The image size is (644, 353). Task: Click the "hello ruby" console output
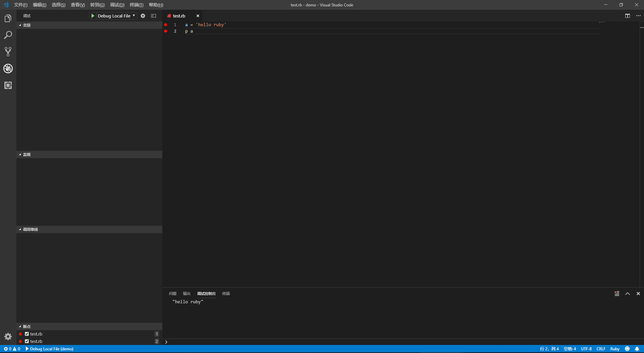pos(188,302)
